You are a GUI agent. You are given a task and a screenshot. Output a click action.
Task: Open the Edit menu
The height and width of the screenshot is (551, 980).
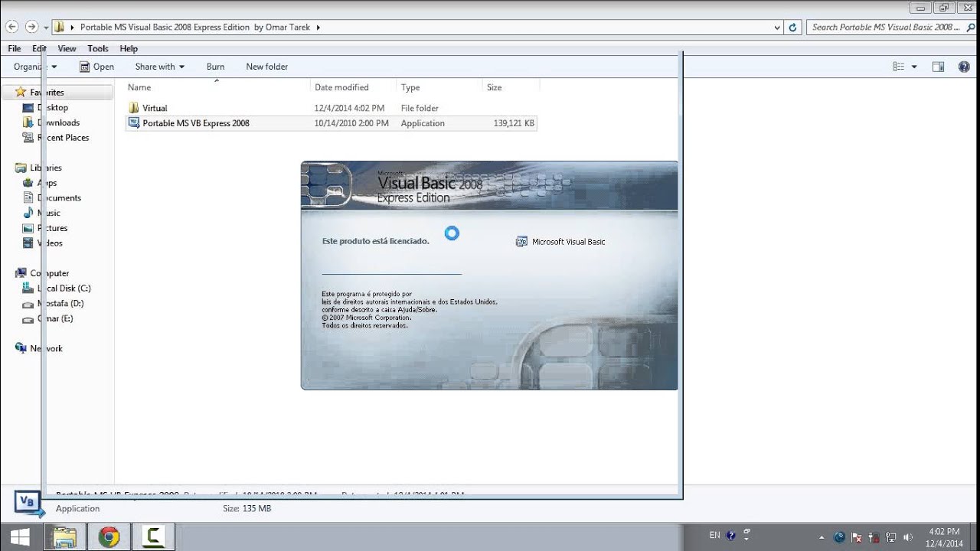click(x=39, y=48)
